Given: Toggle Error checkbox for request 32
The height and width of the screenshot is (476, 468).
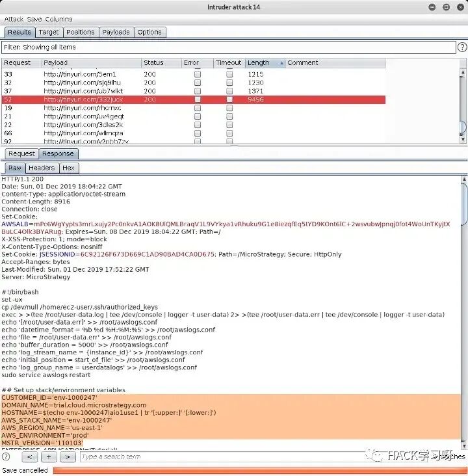Looking at the screenshot, I should pos(198,83).
